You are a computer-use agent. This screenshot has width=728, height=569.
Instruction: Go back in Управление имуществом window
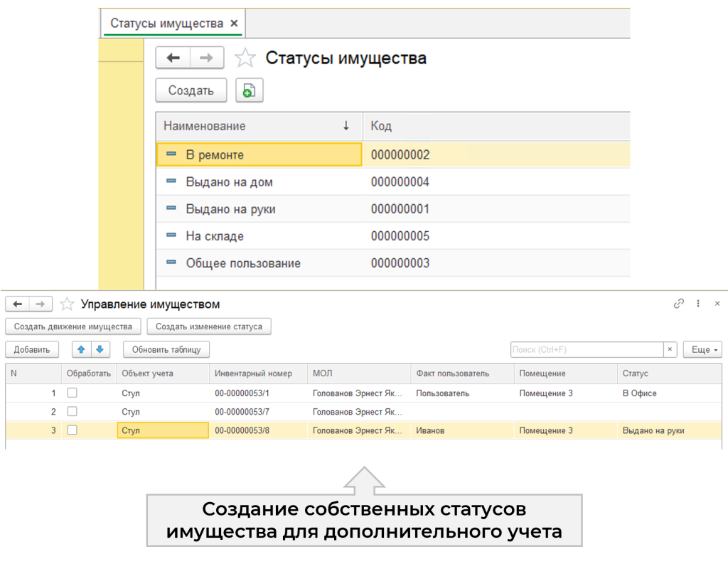click(18, 304)
